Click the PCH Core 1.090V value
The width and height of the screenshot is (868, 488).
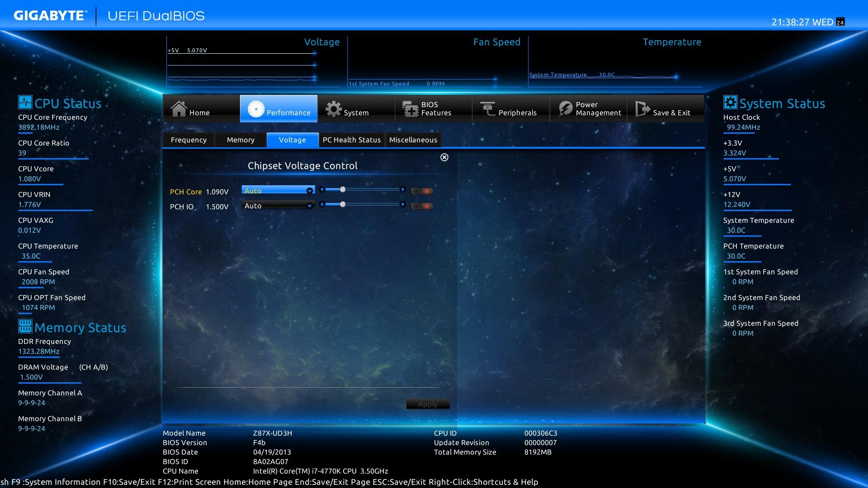click(x=217, y=192)
